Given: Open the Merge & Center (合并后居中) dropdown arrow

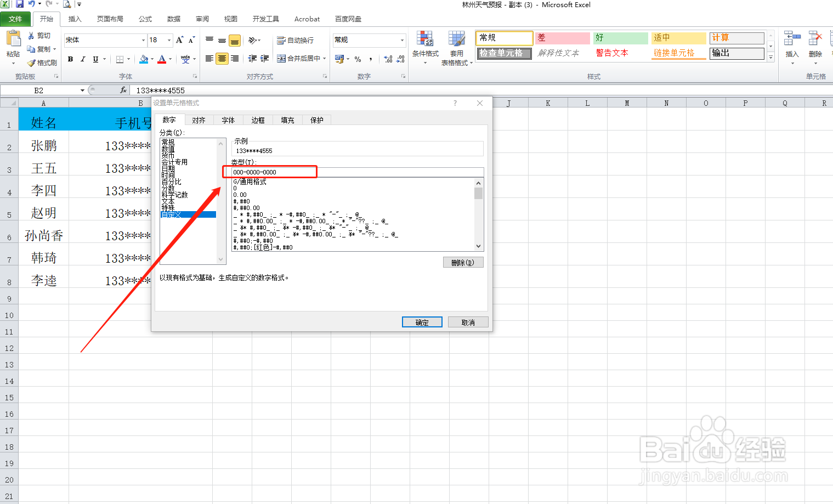Looking at the screenshot, I should coord(325,59).
